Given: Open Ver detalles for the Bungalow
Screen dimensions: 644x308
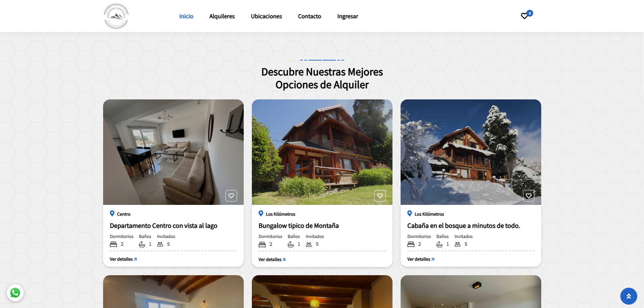Looking at the screenshot, I should [272, 260].
